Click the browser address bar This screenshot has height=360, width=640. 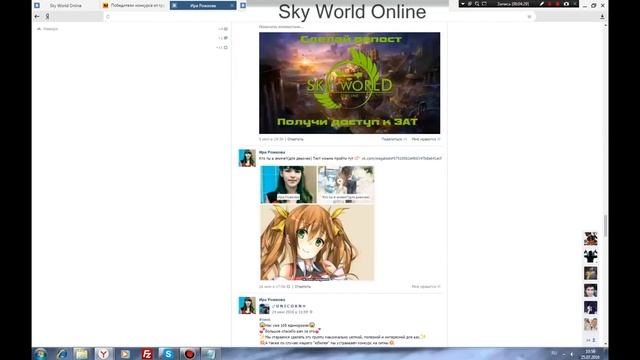coord(318,17)
